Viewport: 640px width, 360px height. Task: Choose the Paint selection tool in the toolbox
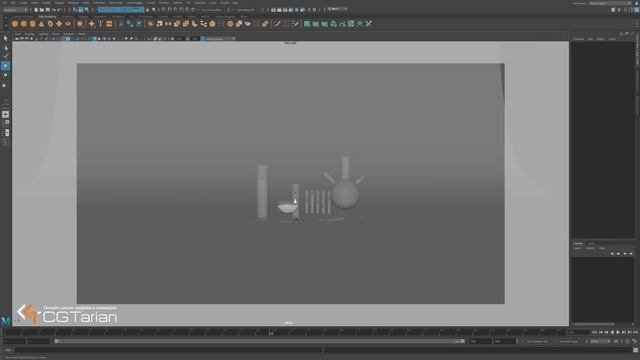pyautogui.click(x=5, y=56)
